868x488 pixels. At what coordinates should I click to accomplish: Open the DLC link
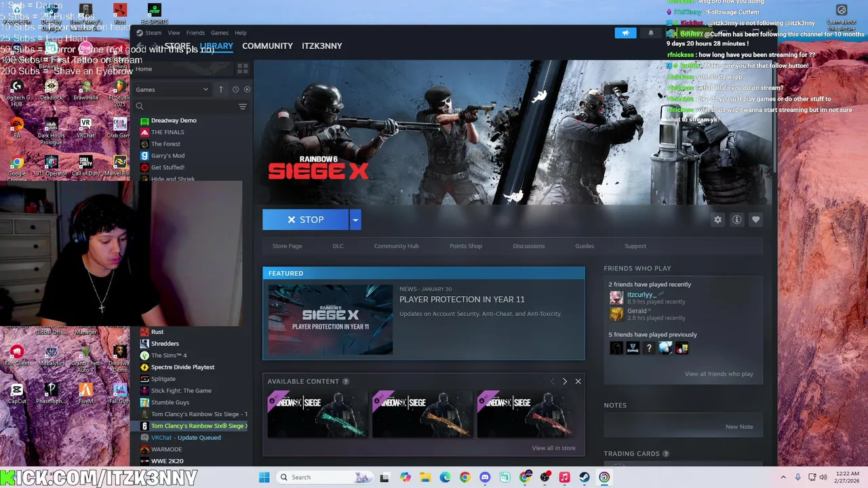pyautogui.click(x=338, y=246)
